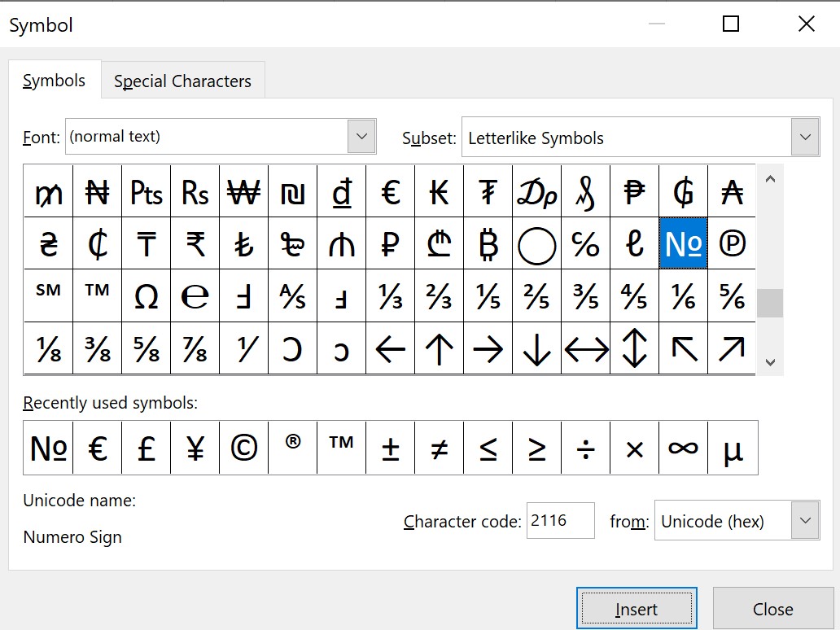Select the not-equal sign in recent symbols
This screenshot has width=840, height=630.
[x=440, y=448]
